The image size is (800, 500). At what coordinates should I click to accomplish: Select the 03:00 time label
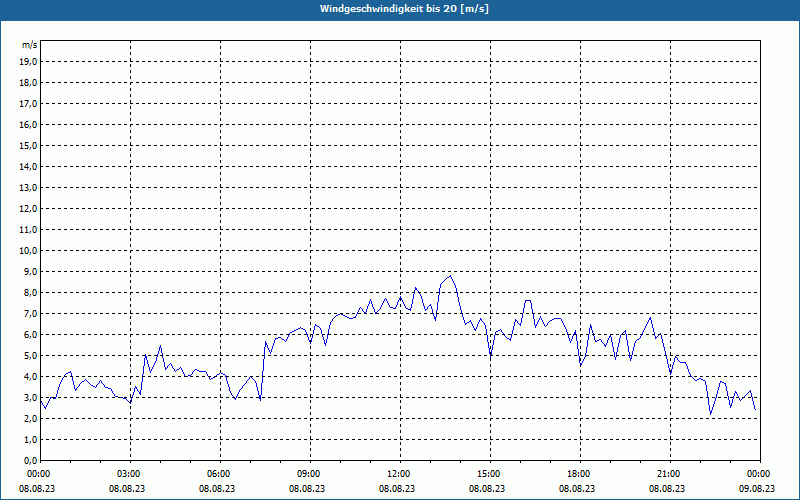click(x=131, y=474)
